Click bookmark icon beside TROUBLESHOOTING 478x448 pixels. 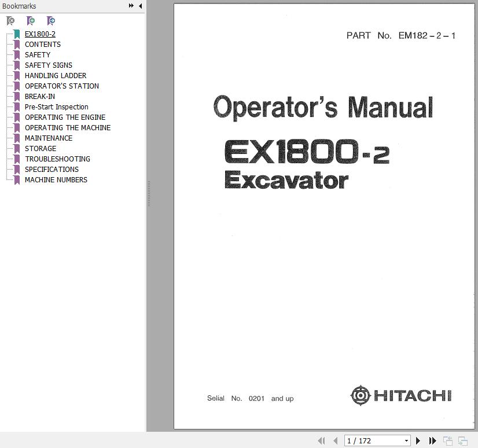(x=17, y=159)
